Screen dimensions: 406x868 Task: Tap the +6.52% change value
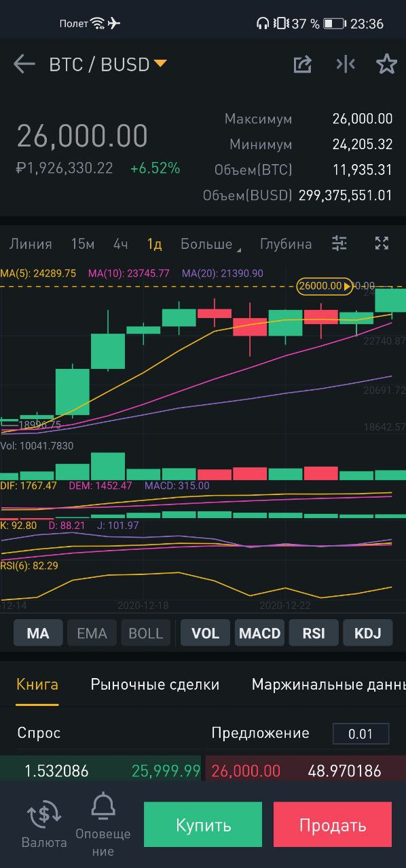(155, 168)
